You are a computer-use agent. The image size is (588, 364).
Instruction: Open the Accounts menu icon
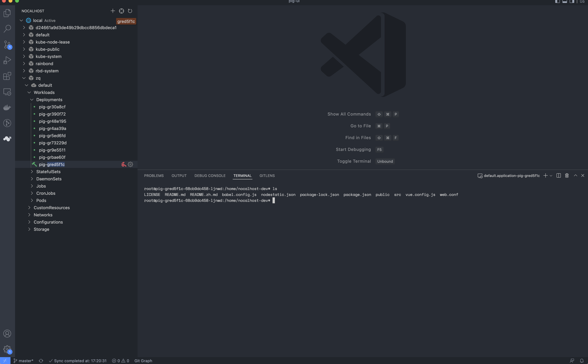tap(7, 333)
